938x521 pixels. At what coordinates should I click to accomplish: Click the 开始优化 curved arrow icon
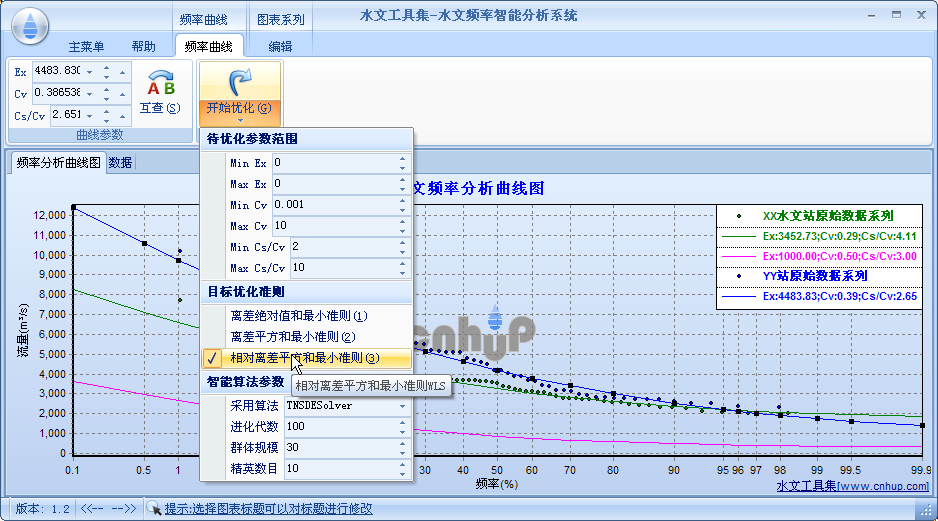coord(239,82)
